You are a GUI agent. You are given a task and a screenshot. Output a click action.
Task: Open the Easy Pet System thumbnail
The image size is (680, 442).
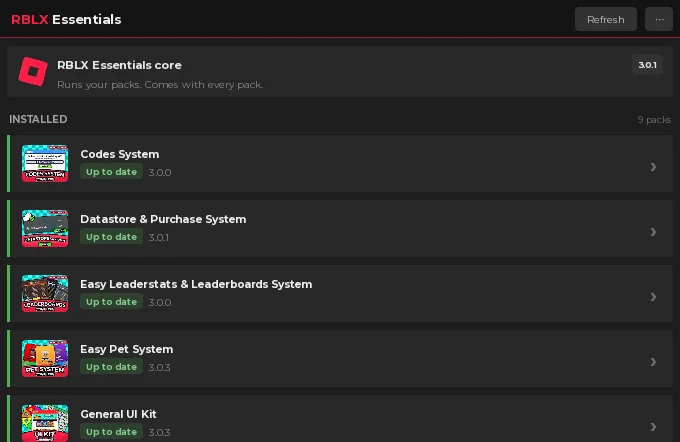coord(45,358)
